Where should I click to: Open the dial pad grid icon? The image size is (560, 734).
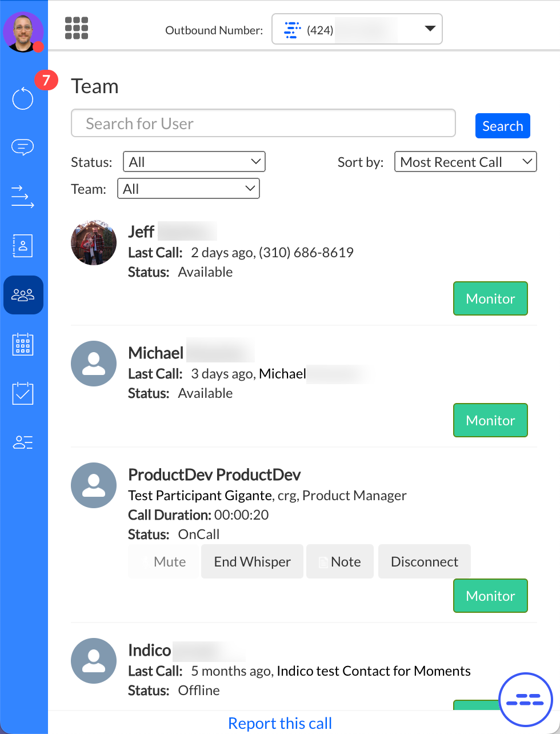[x=77, y=28]
